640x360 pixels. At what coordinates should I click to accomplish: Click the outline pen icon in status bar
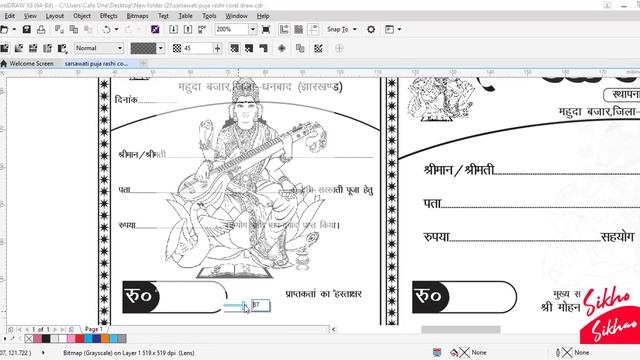click(558, 352)
